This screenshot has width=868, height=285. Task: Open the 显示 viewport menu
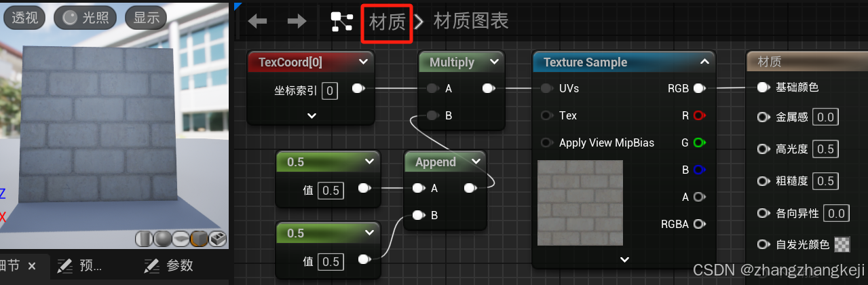pyautogui.click(x=146, y=18)
